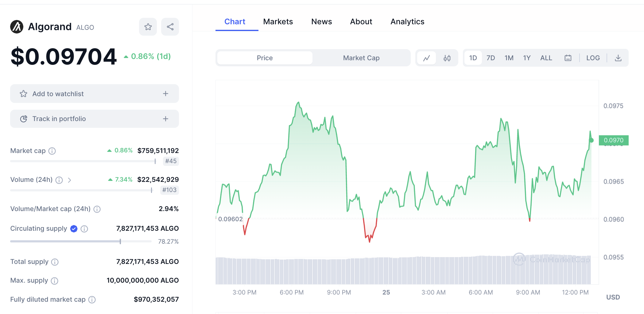Image resolution: width=644 pixels, height=314 pixels.
Task: Open the Analytics tab
Action: point(407,22)
